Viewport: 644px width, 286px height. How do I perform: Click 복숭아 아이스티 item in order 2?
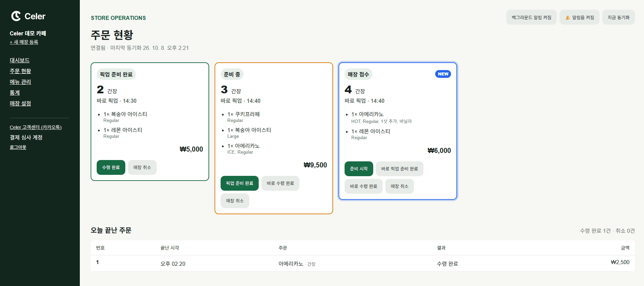(125, 114)
